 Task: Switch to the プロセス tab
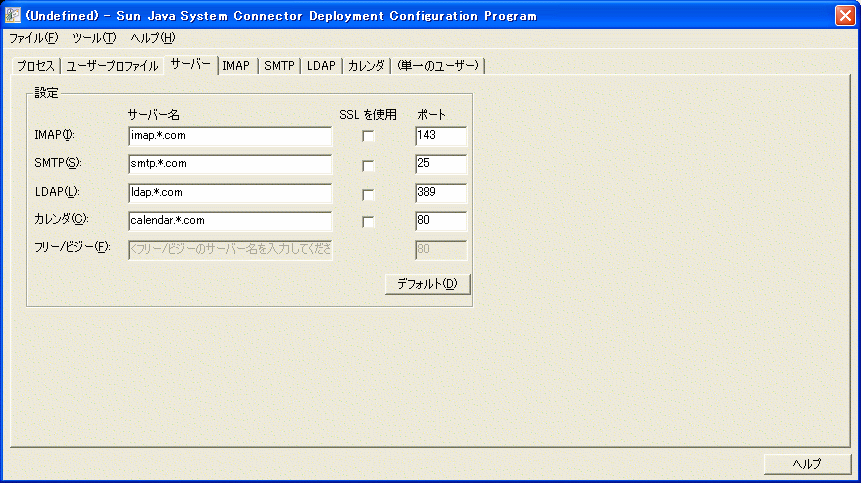(x=36, y=66)
